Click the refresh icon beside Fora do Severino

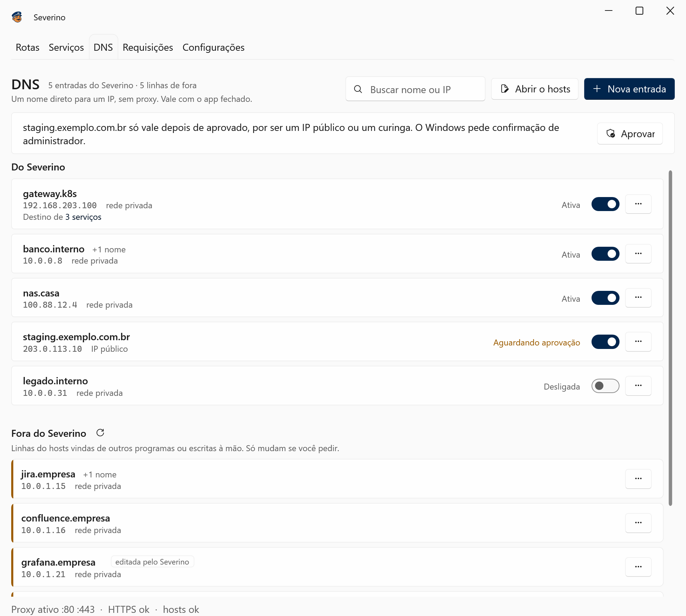[x=100, y=433]
